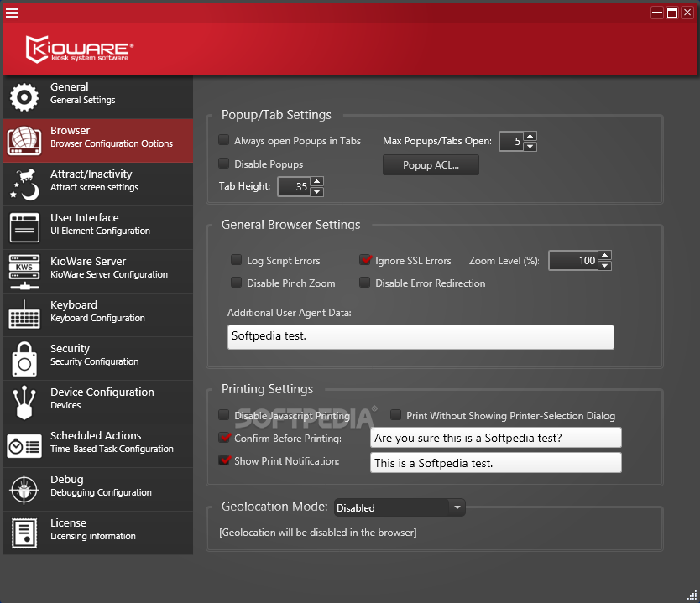This screenshot has height=603, width=700.
Task: Click the Security padlock icon
Action: [x=24, y=359]
